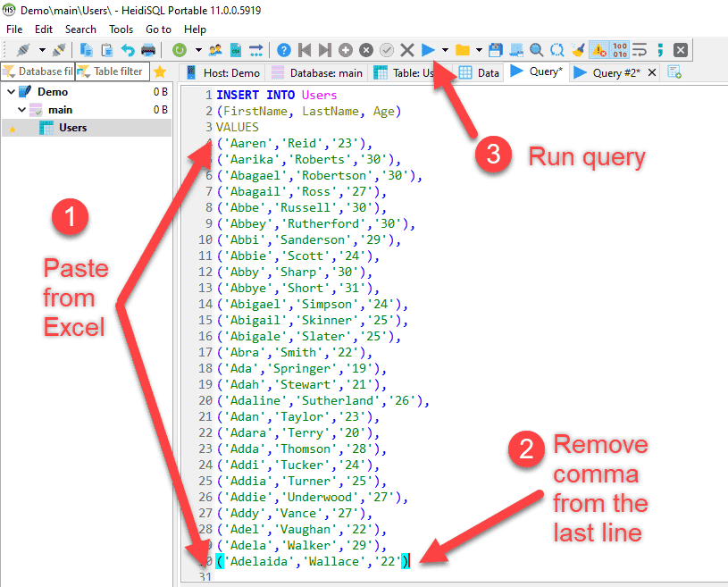Screen dimensions: 728x587
Task: Toggle the Wrap long lines icon
Action: tap(640, 50)
